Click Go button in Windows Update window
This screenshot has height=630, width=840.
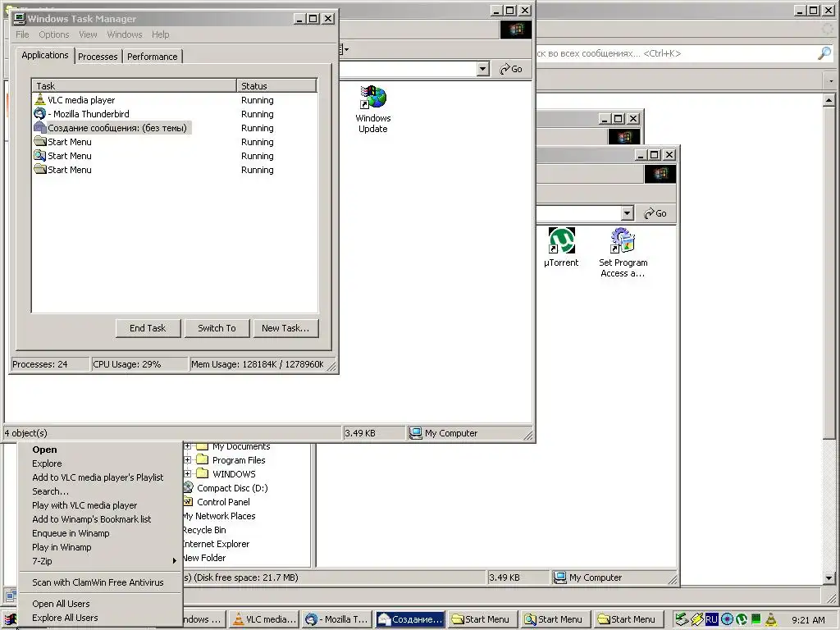point(510,69)
